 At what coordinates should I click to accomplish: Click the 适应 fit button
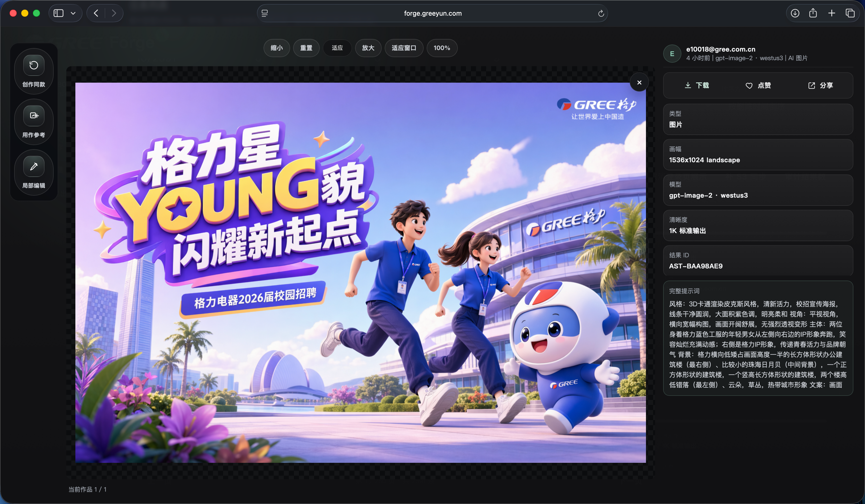pyautogui.click(x=337, y=48)
